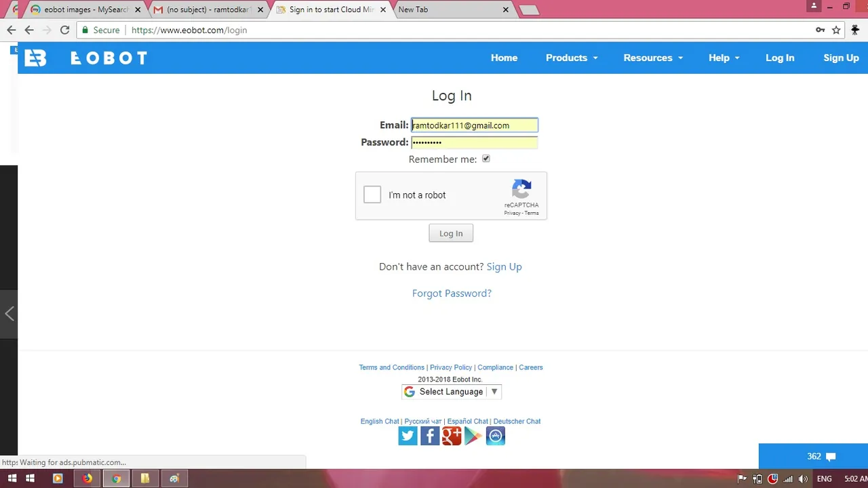Screen dimensions: 868x488
Task: Reload the page with refresh icon
Action: click(65, 30)
